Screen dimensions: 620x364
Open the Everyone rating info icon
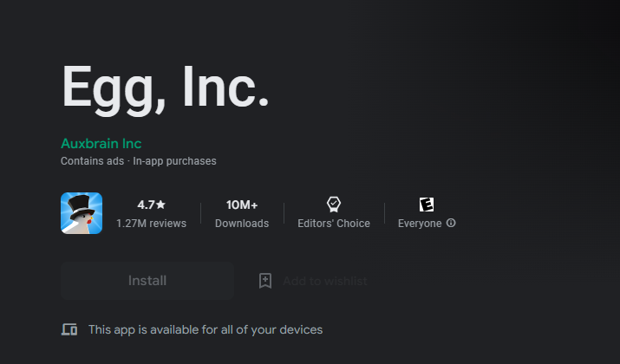451,223
